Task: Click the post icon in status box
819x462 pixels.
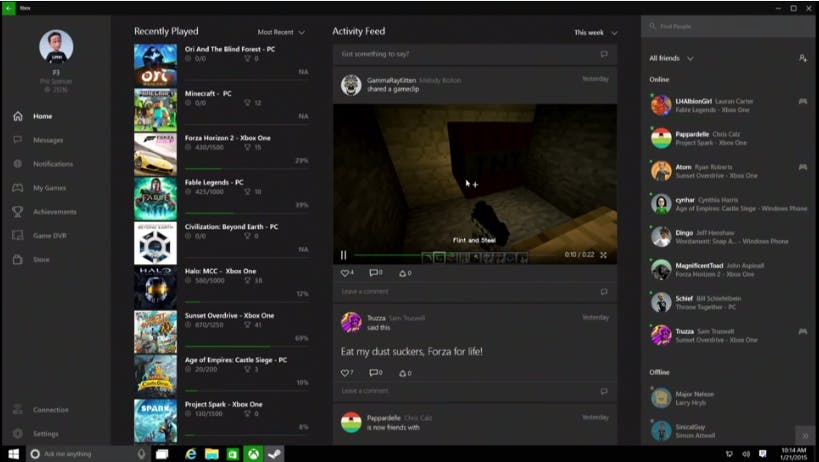Action: pyautogui.click(x=604, y=54)
